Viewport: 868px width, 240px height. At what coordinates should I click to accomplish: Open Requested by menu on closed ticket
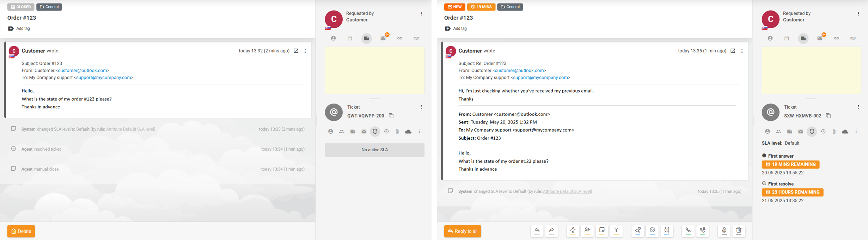pos(421,14)
